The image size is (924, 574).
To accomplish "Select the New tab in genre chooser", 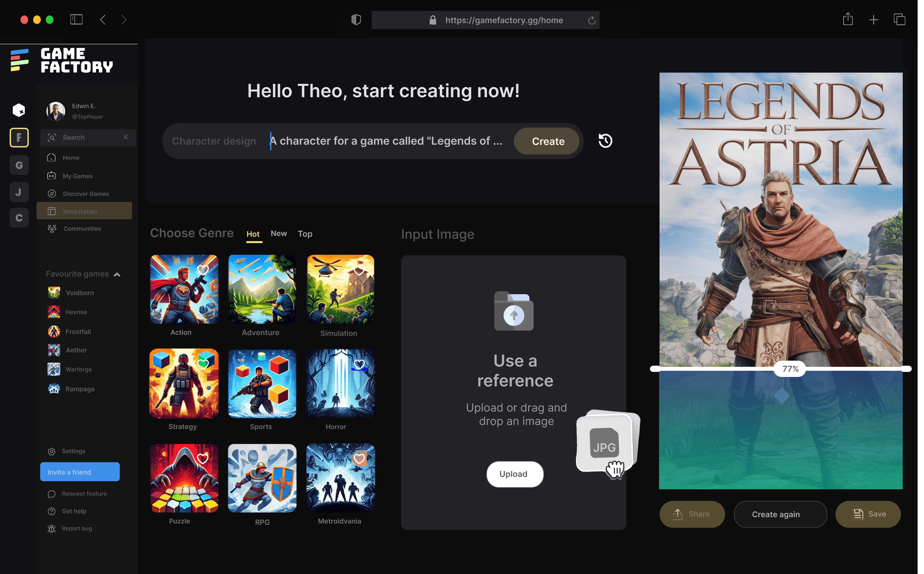I will pyautogui.click(x=278, y=233).
